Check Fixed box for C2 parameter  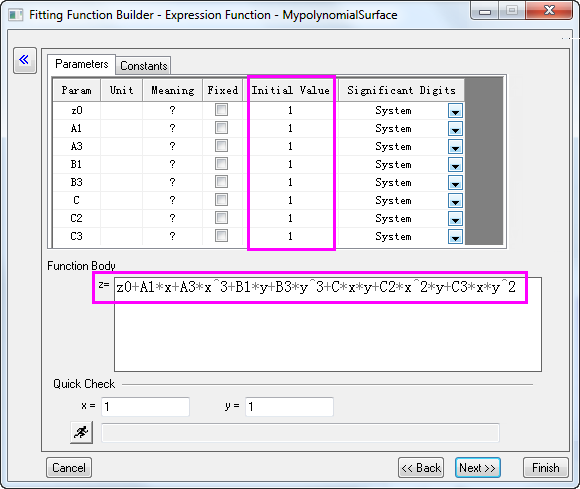221,218
